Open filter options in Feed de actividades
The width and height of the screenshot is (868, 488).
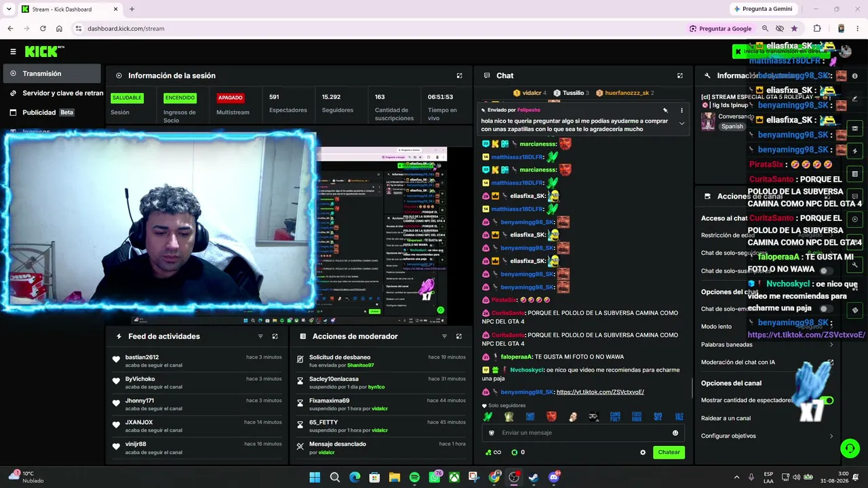click(260, 336)
